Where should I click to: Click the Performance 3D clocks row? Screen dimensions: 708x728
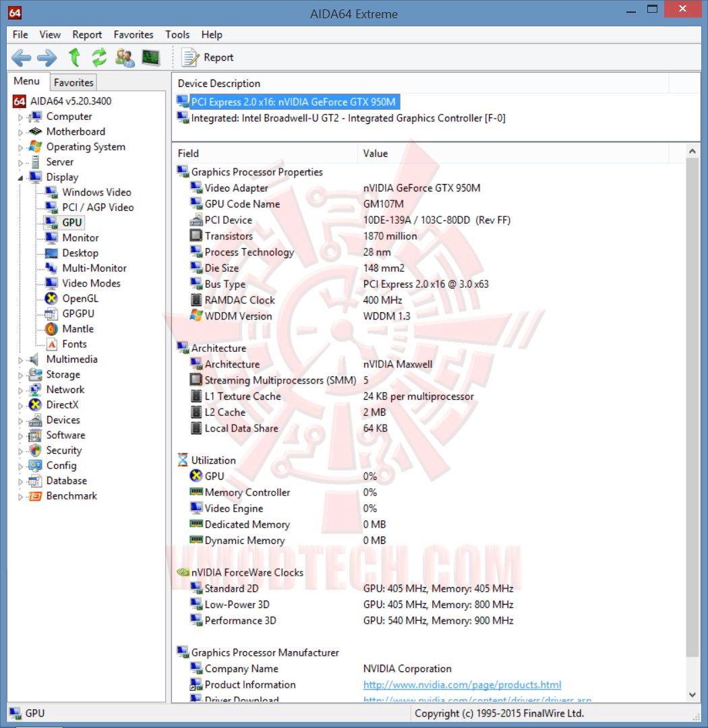coord(352,621)
